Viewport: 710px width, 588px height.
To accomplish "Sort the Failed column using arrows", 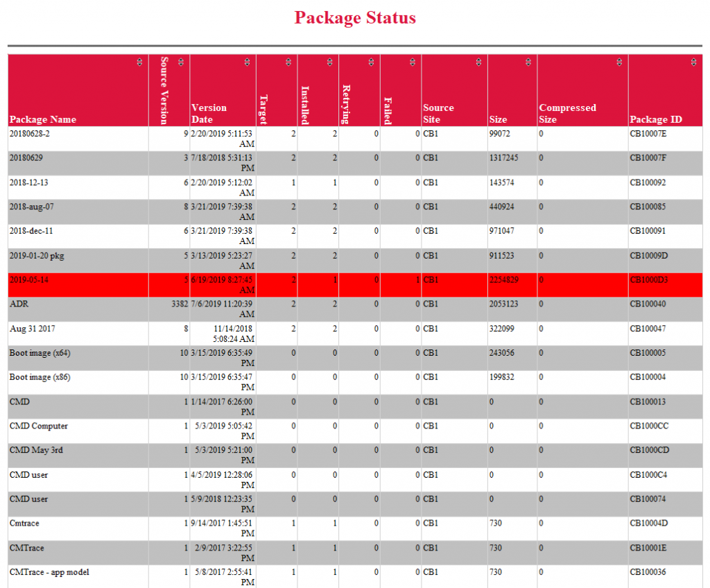I will pos(412,62).
